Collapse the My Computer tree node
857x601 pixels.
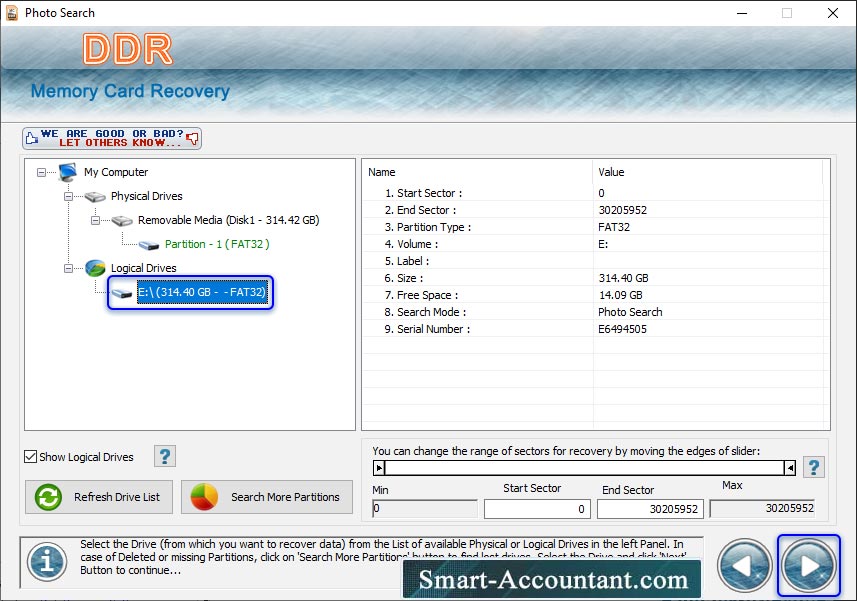42,172
